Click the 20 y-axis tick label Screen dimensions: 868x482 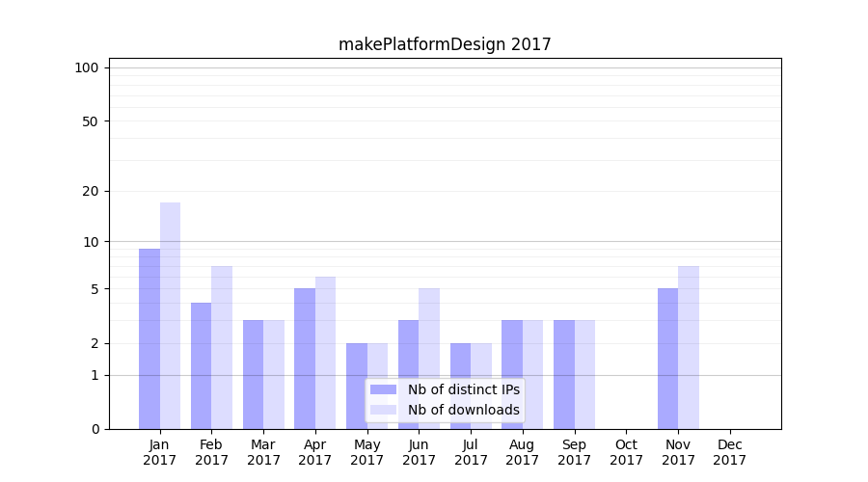pyautogui.click(x=91, y=191)
